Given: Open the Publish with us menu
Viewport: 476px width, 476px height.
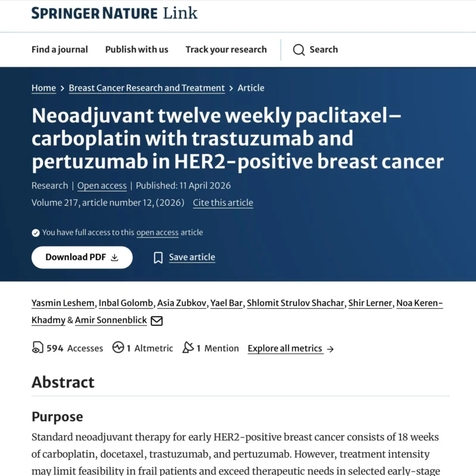Looking at the screenshot, I should pyautogui.click(x=136, y=49).
